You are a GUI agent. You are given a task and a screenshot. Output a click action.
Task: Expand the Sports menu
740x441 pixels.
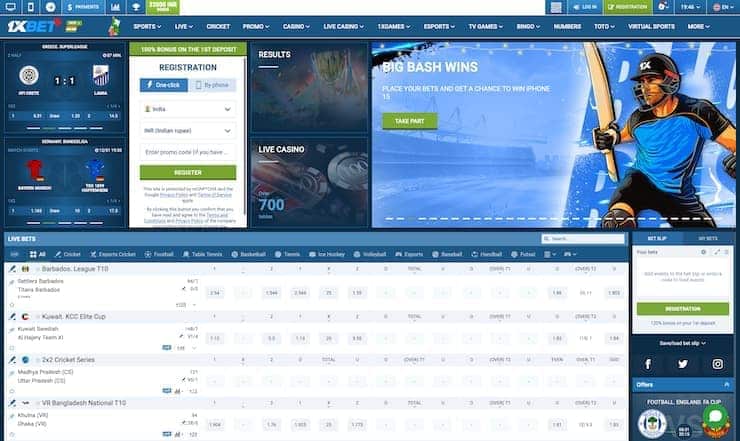(147, 26)
